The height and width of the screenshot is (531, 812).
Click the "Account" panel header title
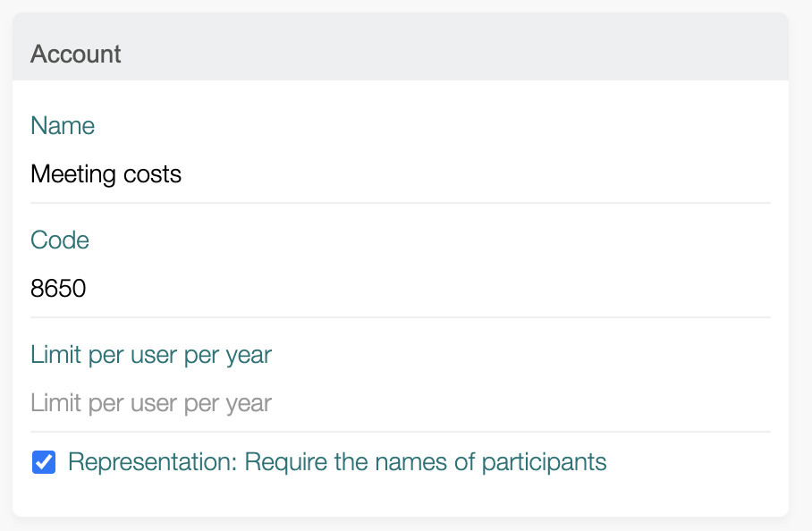coord(76,54)
